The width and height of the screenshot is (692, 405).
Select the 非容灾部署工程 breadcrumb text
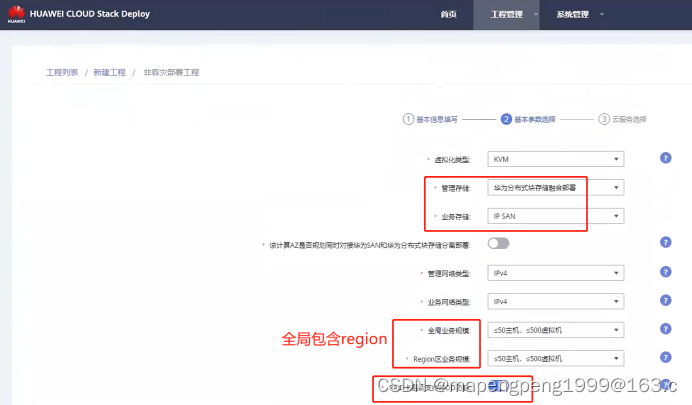(171, 72)
